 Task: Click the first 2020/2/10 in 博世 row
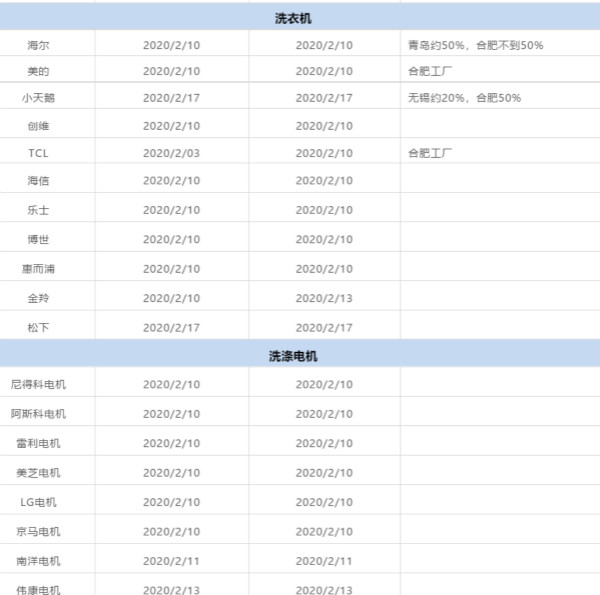(171, 240)
